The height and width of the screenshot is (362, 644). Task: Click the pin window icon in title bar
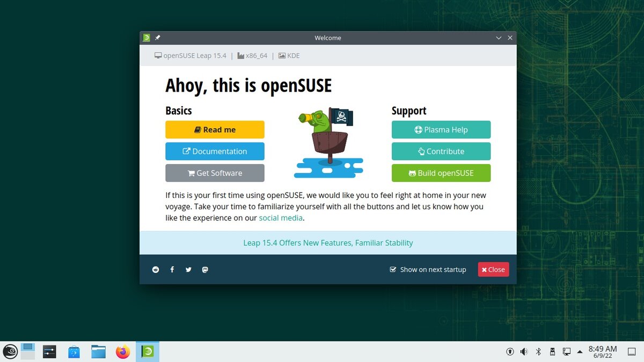point(158,38)
